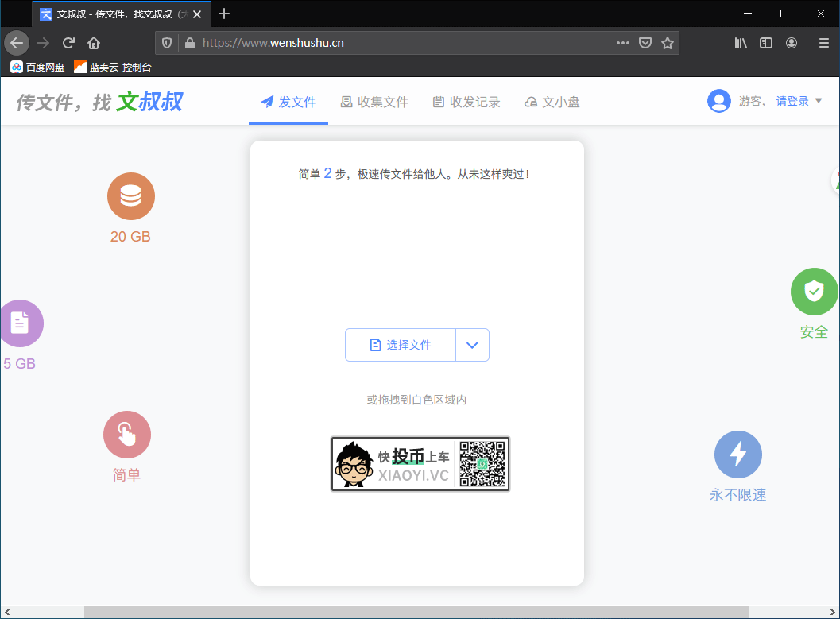Open the login dropdown arrow menu
This screenshot has width=840, height=619.
[x=819, y=101]
